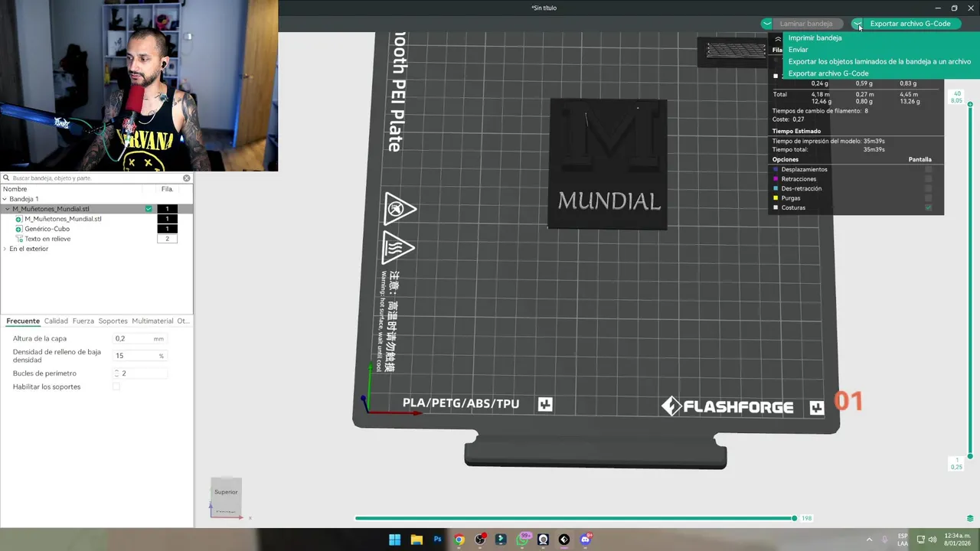Switch the ESP LAA input language
This screenshot has width=980, height=551.
tap(903, 540)
